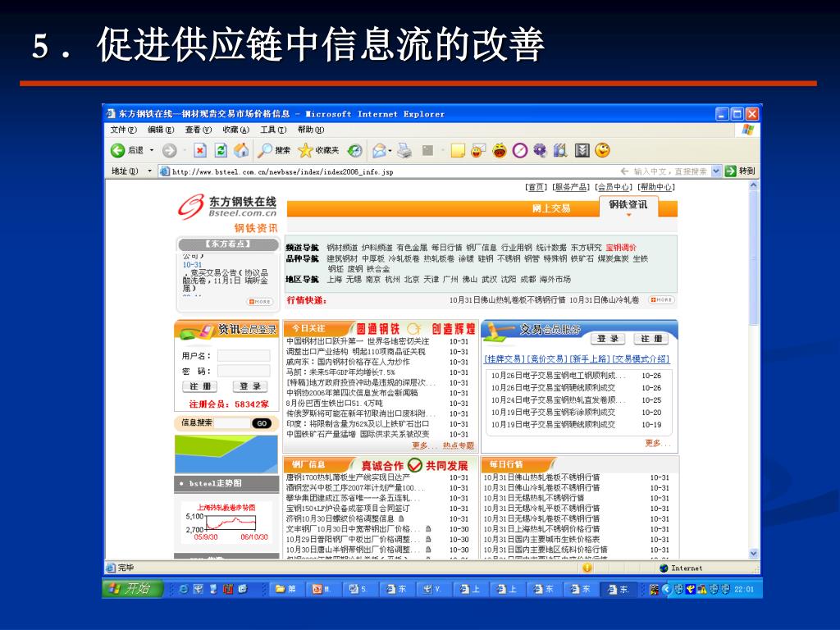Click the Mail envelope toolbar icon
This screenshot has height=630, width=840.
point(379,151)
